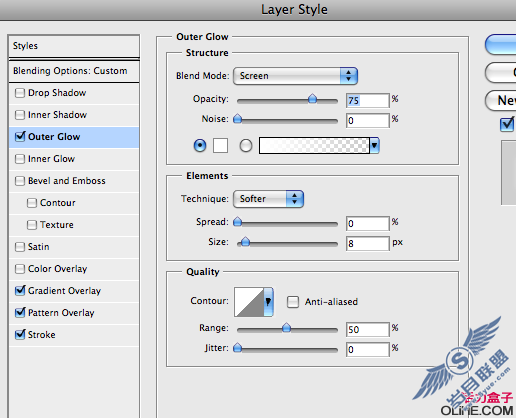
Task: Click the Size value input field
Action: coord(368,243)
